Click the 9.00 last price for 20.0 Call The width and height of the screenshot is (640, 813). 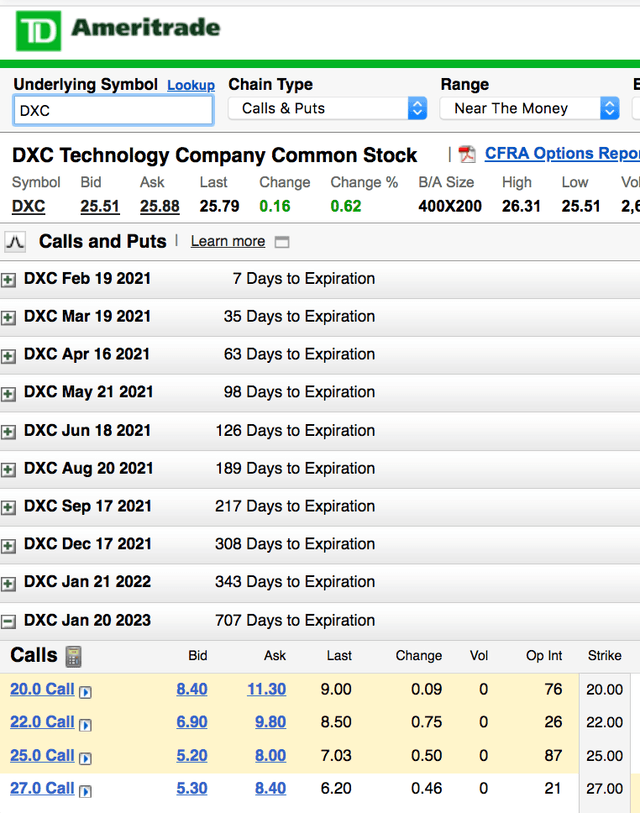click(x=336, y=689)
